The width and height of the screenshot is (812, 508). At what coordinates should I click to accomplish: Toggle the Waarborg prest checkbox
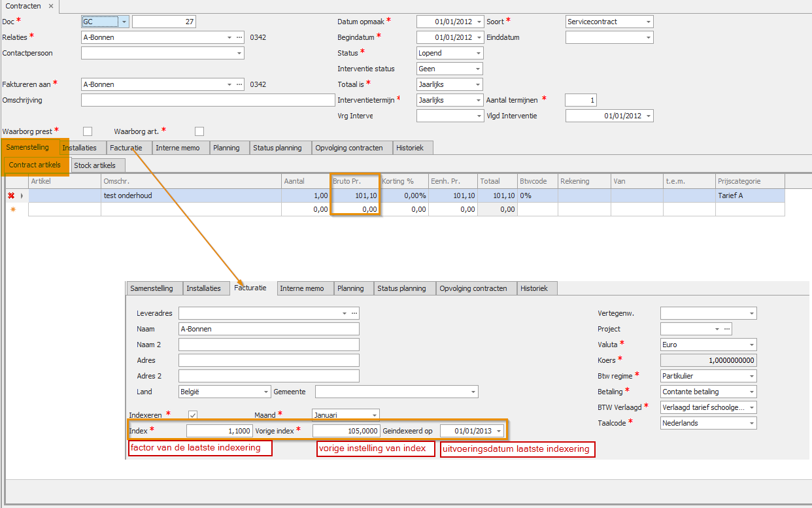coord(88,131)
